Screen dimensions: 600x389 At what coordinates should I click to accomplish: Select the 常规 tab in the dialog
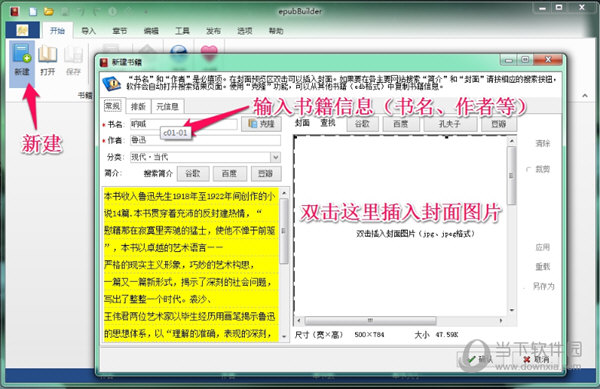(112, 106)
